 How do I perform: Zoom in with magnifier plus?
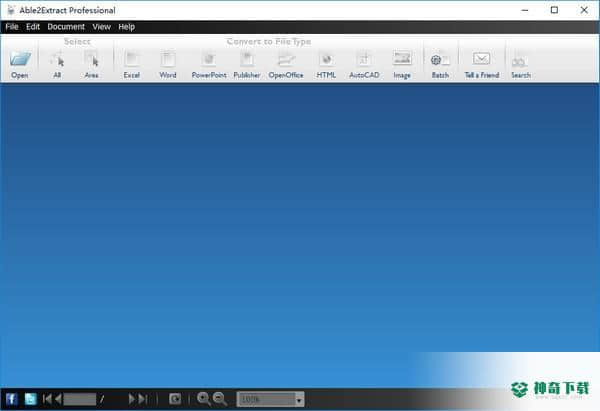pyautogui.click(x=204, y=399)
